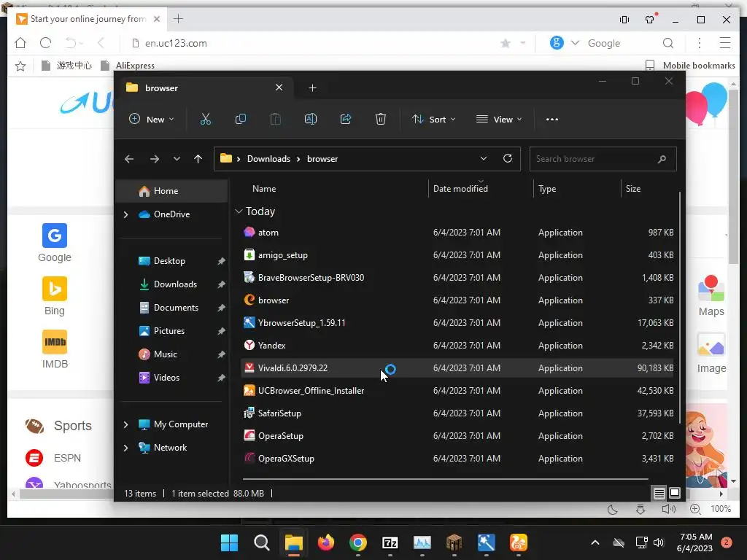Open Mobile bookmarks
Image resolution: width=747 pixels, height=560 pixels.
pyautogui.click(x=690, y=65)
